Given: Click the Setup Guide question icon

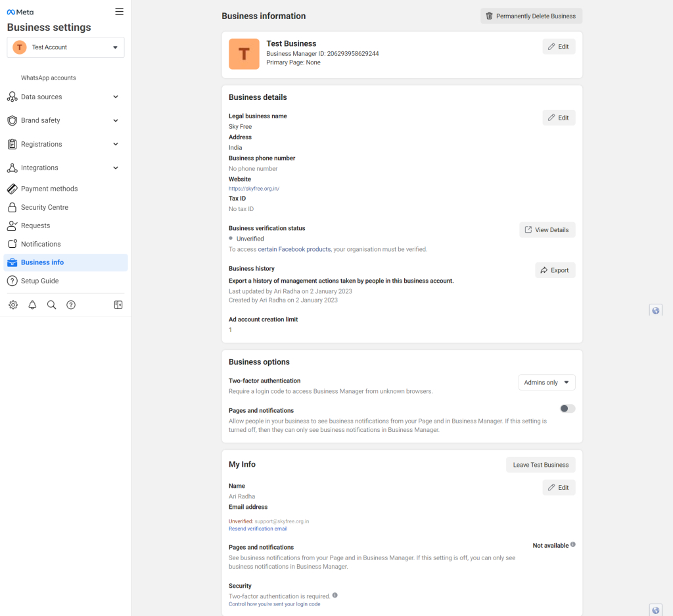Looking at the screenshot, I should (12, 281).
